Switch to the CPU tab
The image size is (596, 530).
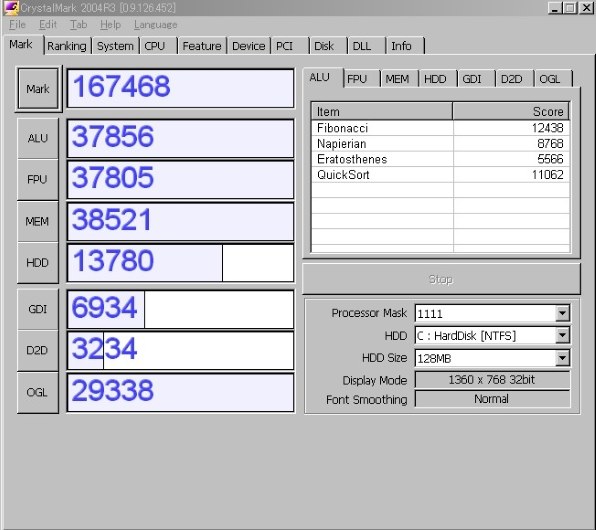(x=155, y=46)
